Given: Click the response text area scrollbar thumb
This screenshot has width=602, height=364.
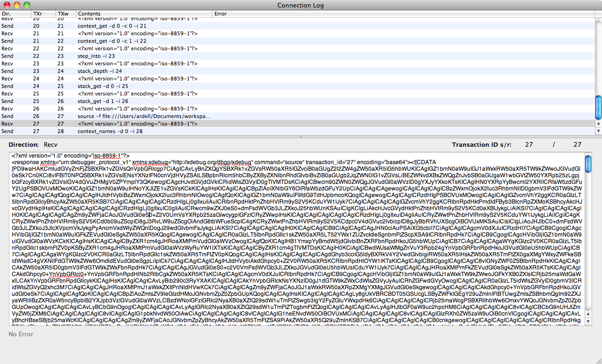Looking at the screenshot, I should click(x=588, y=164).
